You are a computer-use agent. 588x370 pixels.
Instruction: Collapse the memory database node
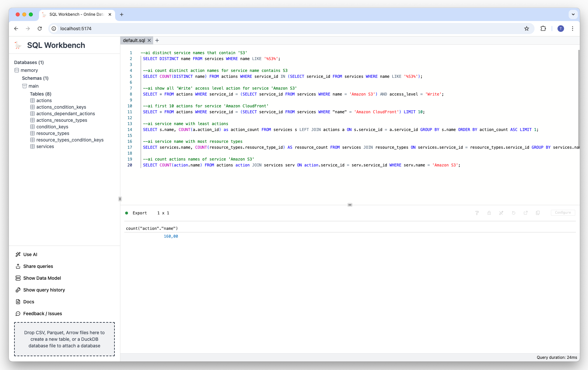click(29, 70)
